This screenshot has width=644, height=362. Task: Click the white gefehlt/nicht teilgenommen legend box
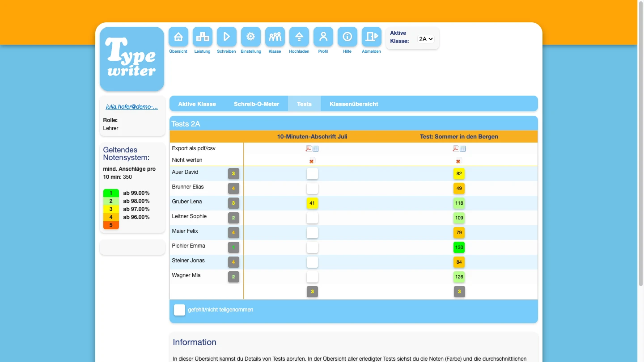(x=179, y=310)
